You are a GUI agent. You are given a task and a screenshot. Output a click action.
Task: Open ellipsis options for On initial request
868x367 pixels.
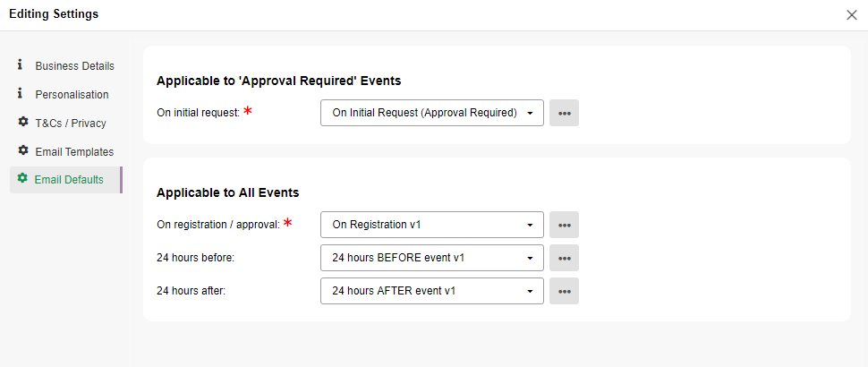coord(564,113)
